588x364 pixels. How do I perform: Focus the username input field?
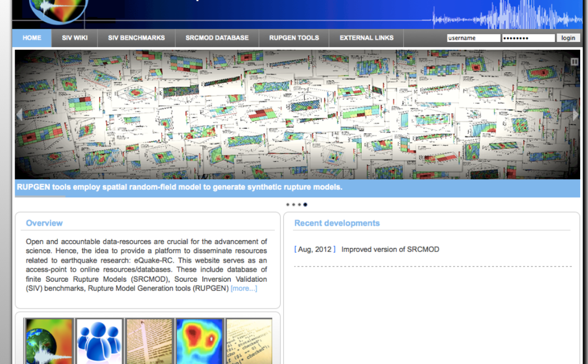473,38
